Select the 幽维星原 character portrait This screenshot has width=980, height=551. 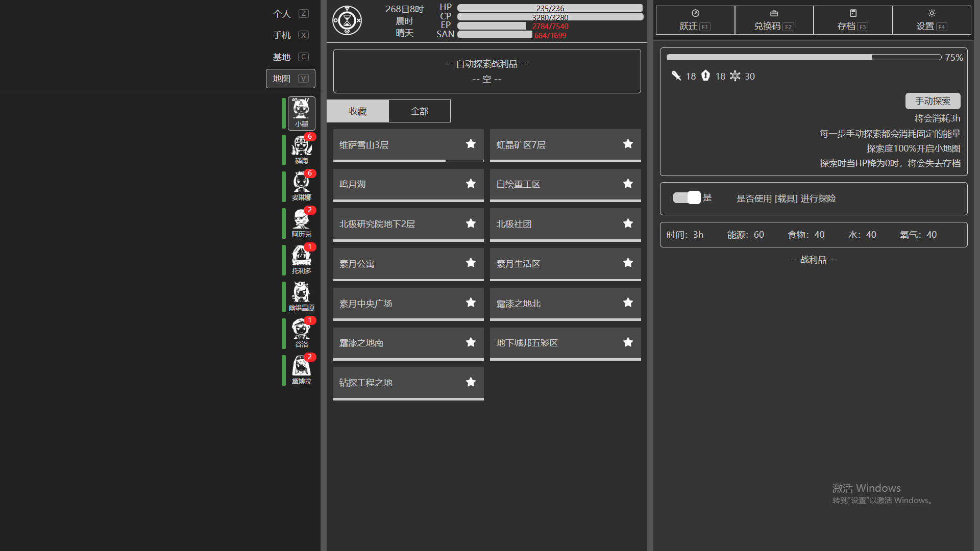[301, 297]
